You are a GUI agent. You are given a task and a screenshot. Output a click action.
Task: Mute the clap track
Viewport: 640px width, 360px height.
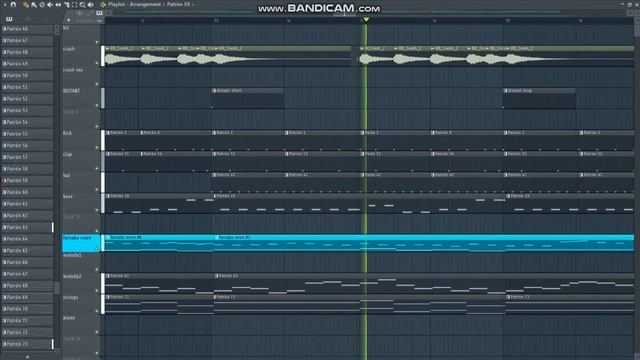tap(97, 168)
